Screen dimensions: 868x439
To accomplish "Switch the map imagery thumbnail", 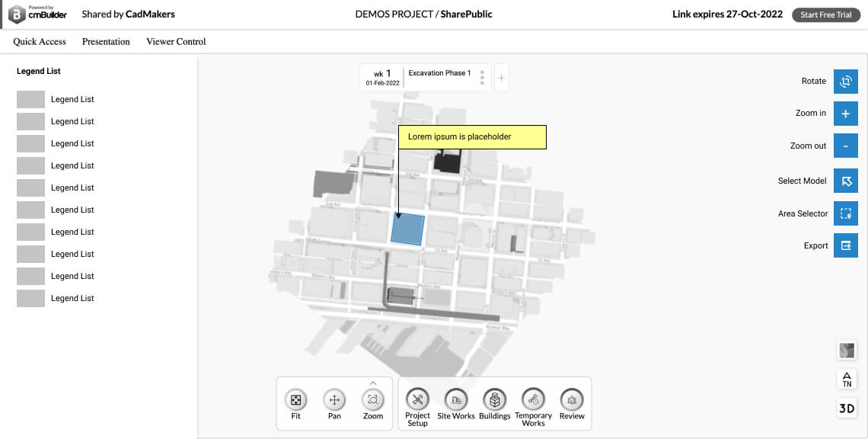I will [x=846, y=351].
